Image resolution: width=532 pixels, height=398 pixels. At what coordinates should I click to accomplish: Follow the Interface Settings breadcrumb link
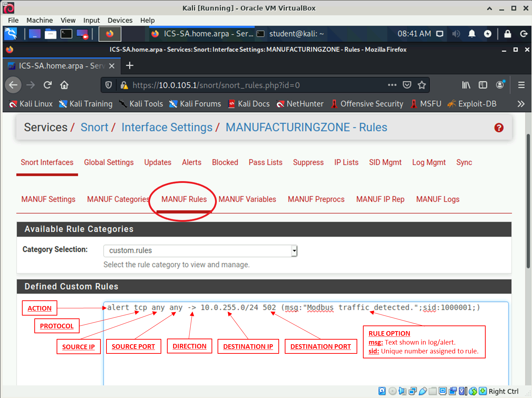click(167, 127)
